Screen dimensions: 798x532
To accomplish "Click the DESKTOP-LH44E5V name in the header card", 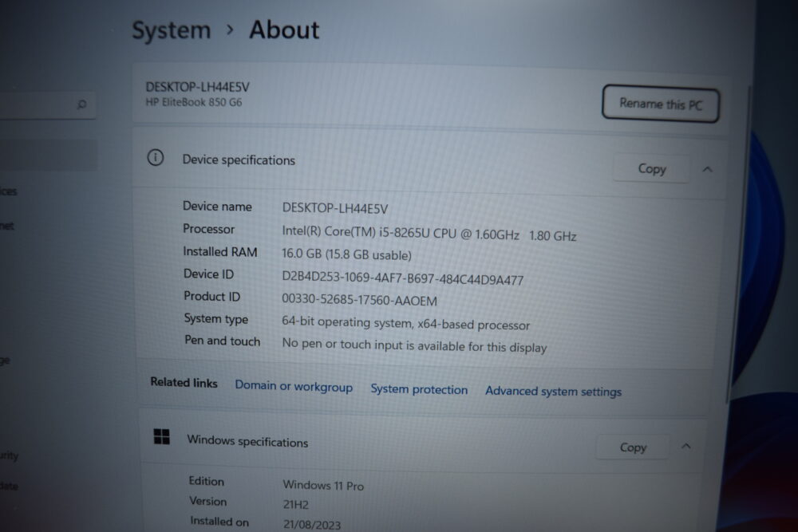I will click(197, 87).
